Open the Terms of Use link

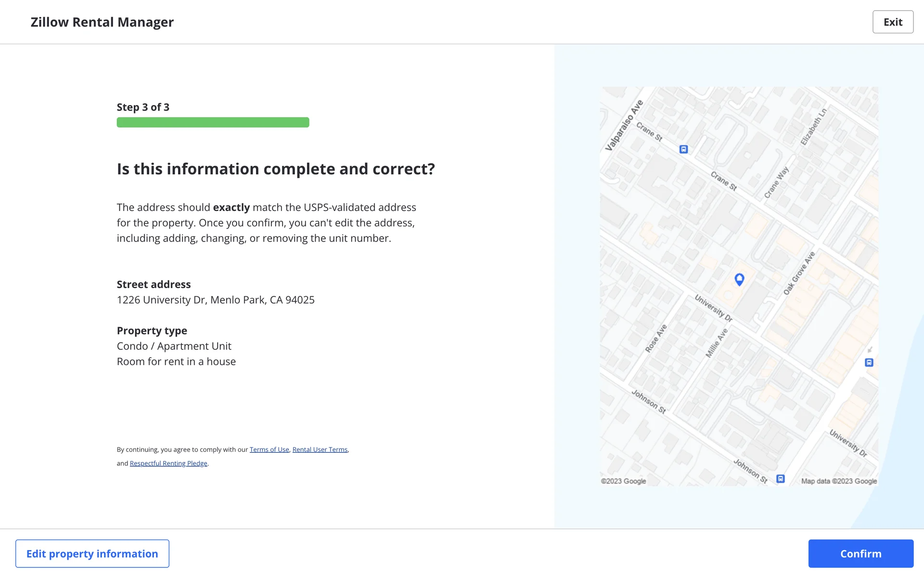tap(269, 449)
